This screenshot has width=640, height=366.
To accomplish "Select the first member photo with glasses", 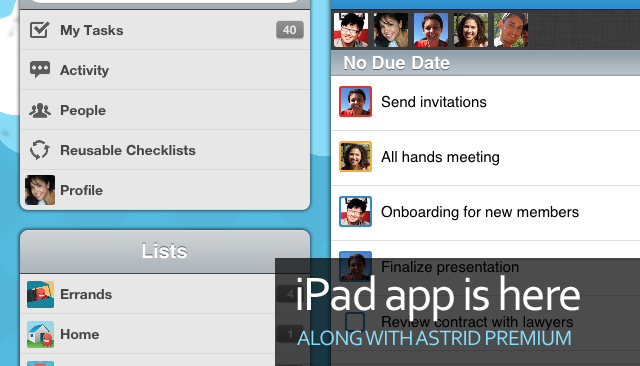I will pos(351,30).
